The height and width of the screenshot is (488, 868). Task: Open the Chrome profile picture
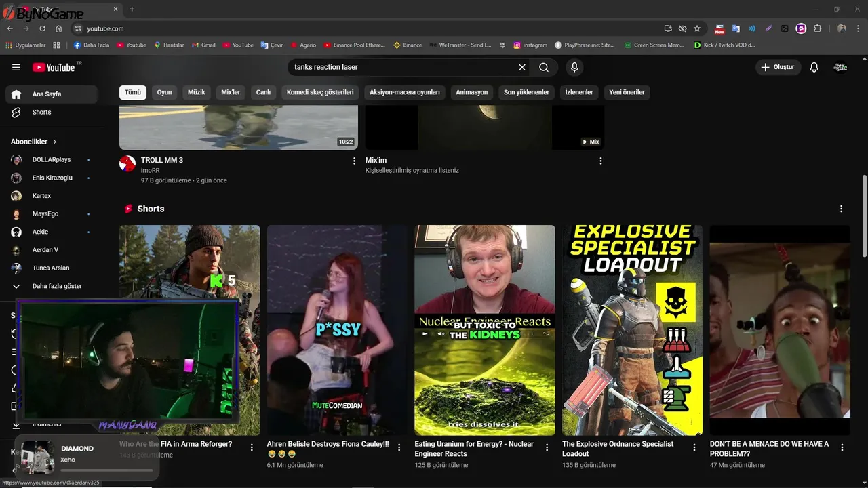[842, 28]
